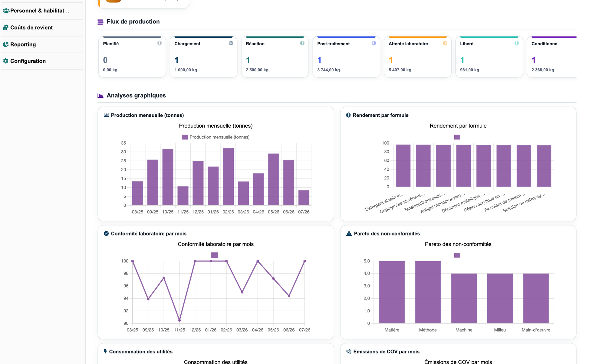
Task: Toggle the Rendement par formule legend box
Action: click(x=457, y=137)
